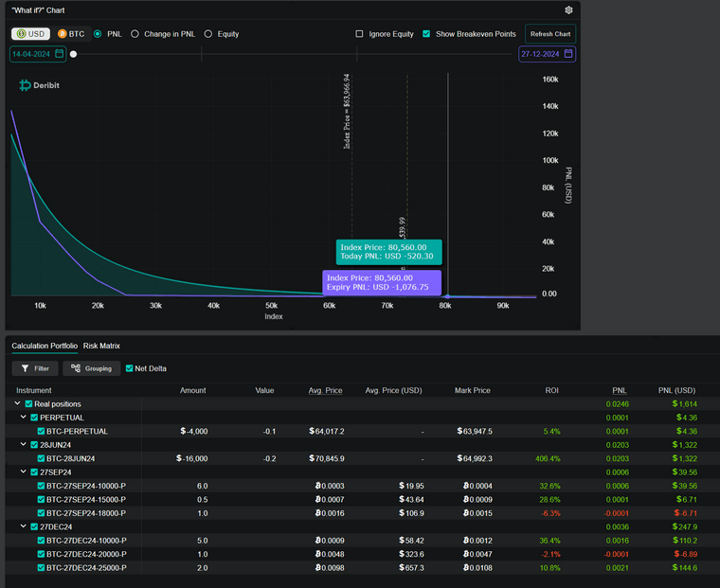Screen dimensions: 720x588
Task: Uncheck BTC-27SEP24-10000-P checkbox
Action: (41, 486)
